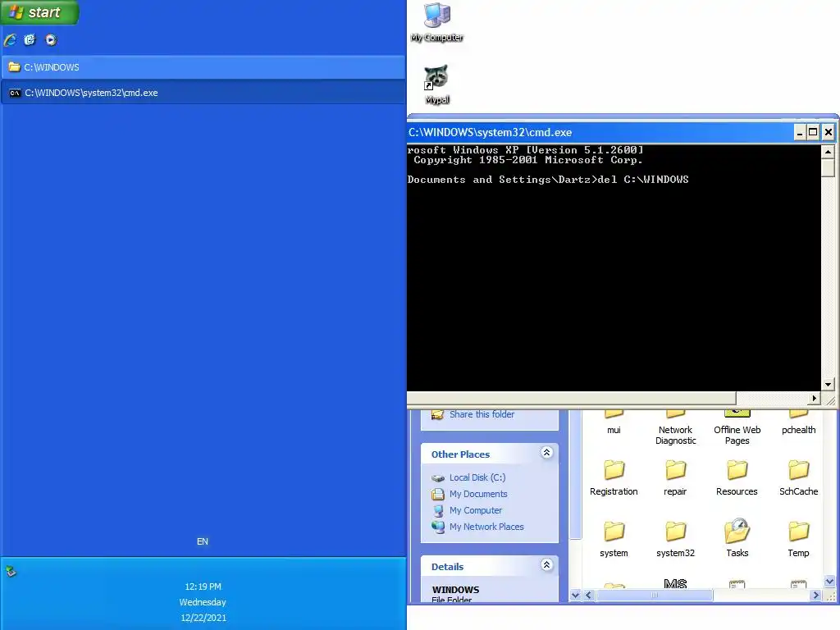
Task: Select the Resources folder icon
Action: (737, 470)
